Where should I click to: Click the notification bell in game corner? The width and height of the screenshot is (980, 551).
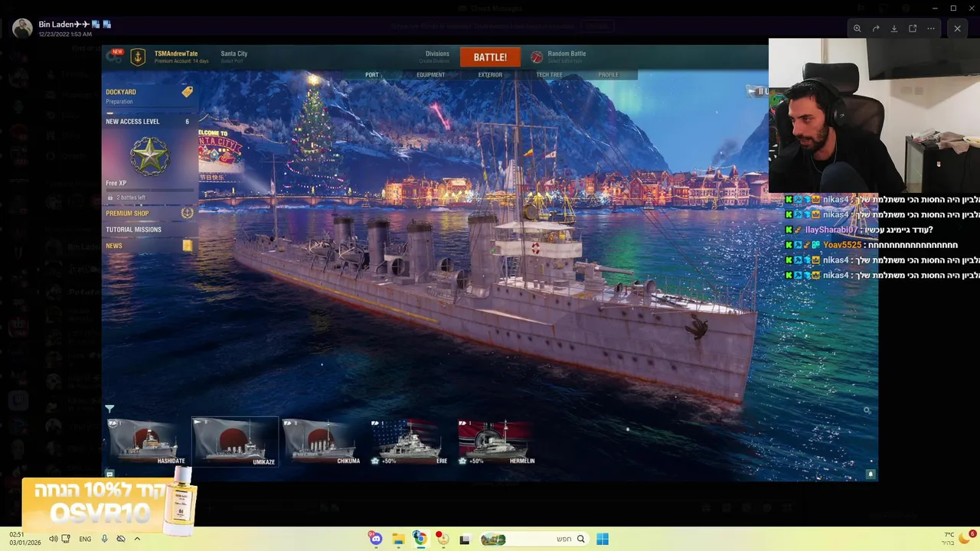871,474
